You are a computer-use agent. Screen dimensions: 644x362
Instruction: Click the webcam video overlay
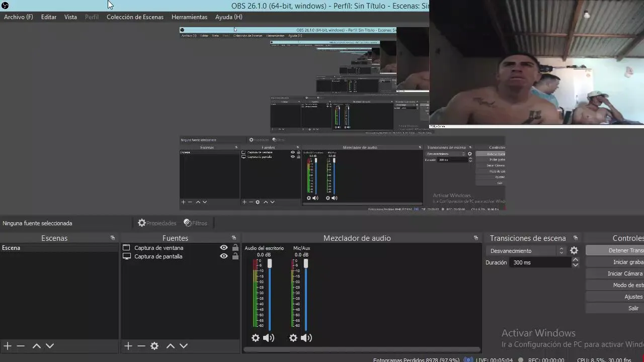(536, 64)
